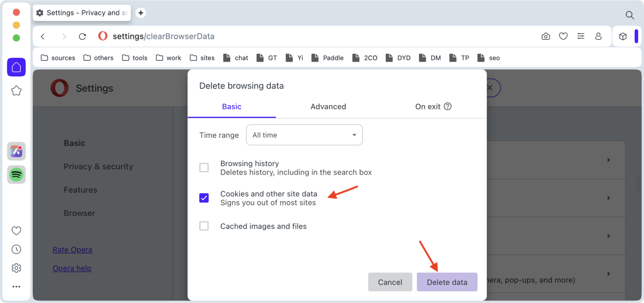Open the sources bookmarks folder
Image resolution: width=644 pixels, height=303 pixels.
pyautogui.click(x=58, y=58)
